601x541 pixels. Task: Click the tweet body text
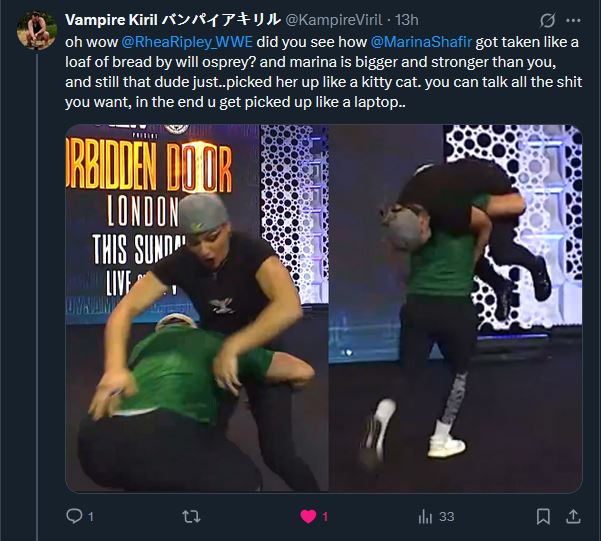pos(323,72)
